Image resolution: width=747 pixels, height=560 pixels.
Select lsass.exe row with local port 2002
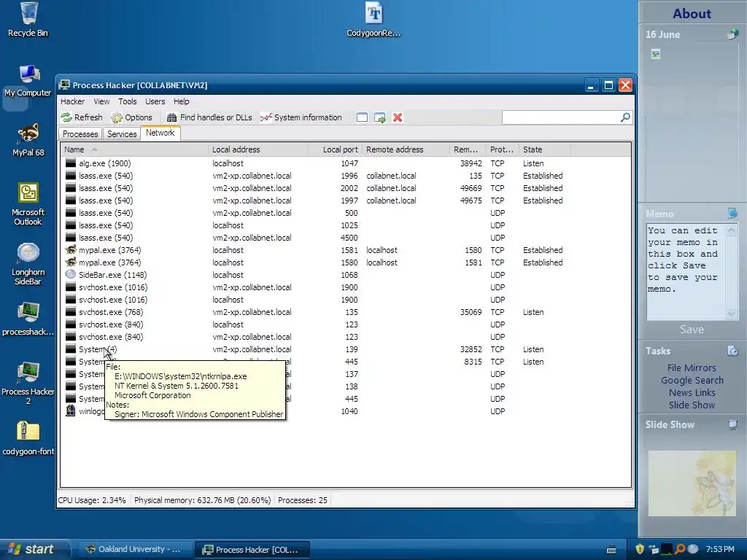point(345,188)
